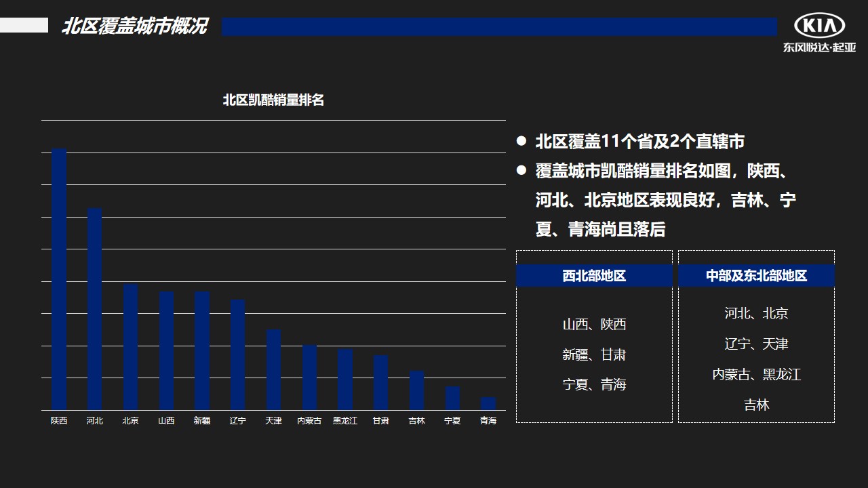Screen dimensions: 868x488
Task: Click the 宁夏 axis label
Action: click(x=452, y=421)
